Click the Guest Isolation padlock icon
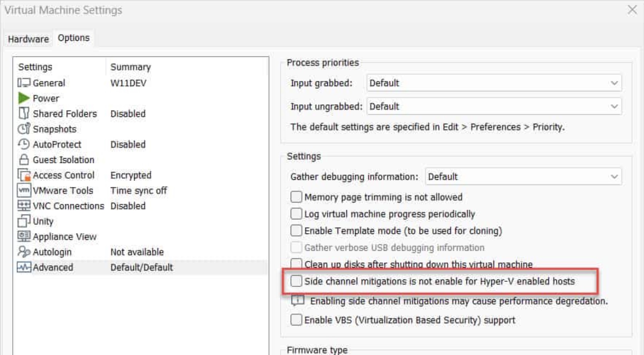Screen dimensions: 644x355 [24, 160]
